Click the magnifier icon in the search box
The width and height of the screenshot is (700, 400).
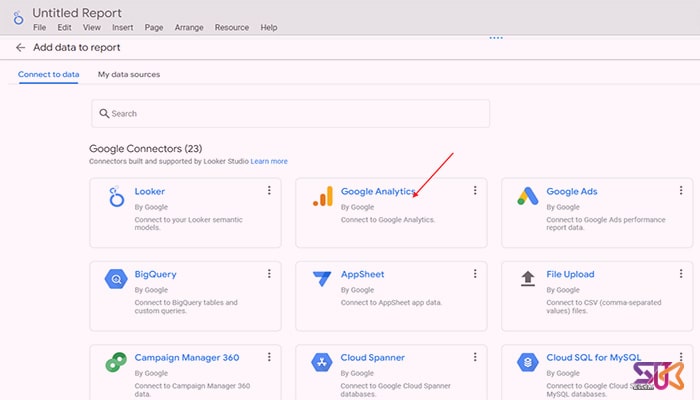pyautogui.click(x=104, y=113)
